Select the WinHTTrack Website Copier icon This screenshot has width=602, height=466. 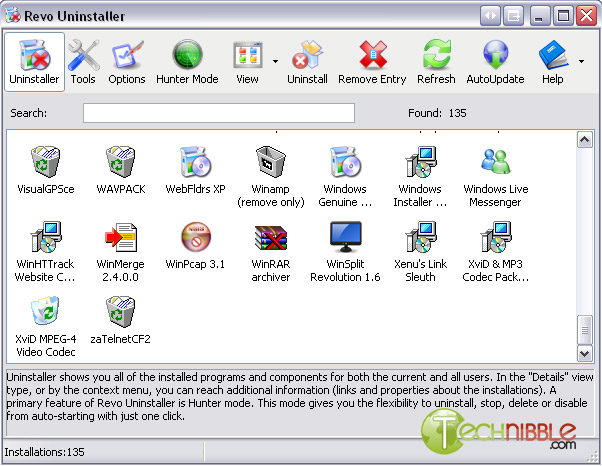(46, 236)
